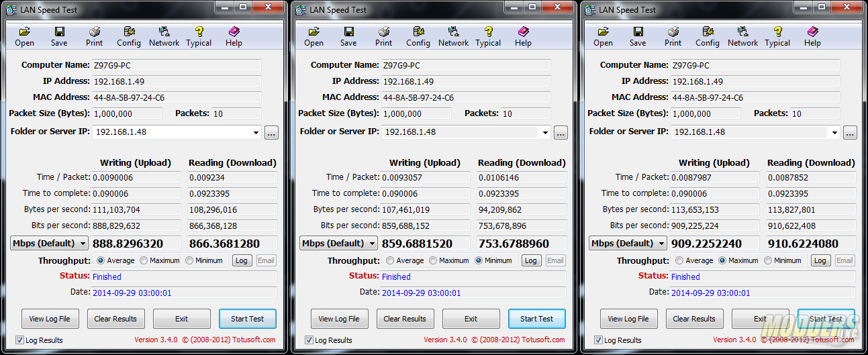Pick Average radio button in the right window
Screen dimensions: 868x355
click(x=679, y=260)
